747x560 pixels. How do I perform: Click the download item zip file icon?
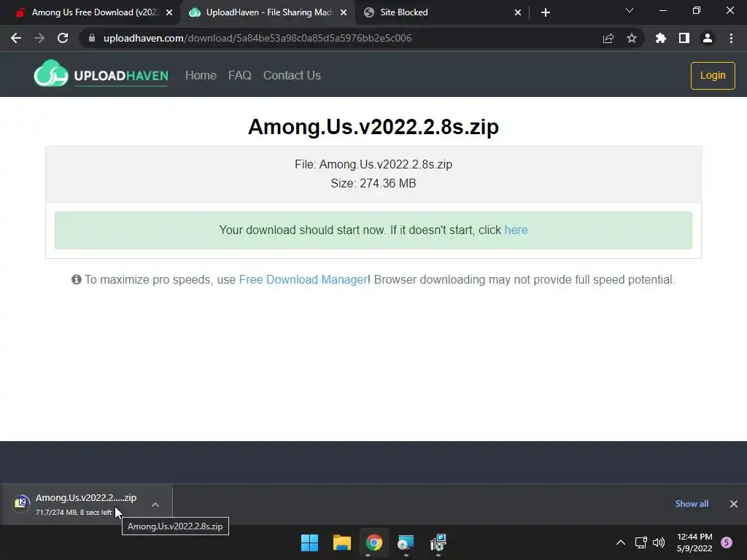21,503
